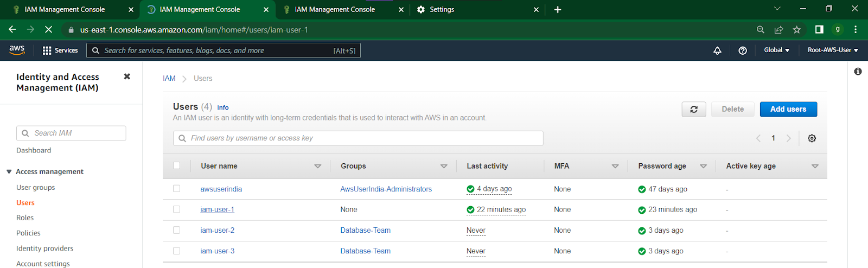Click the refresh users table button
This screenshot has height=268, width=868.
(x=694, y=109)
